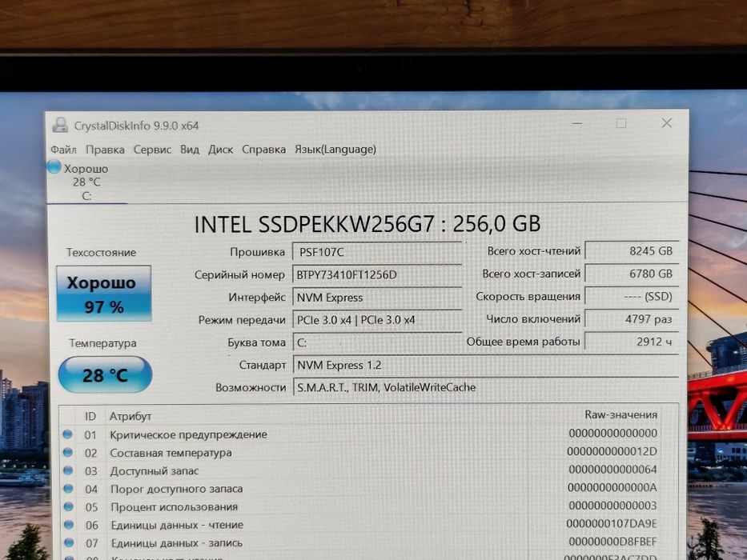
Task: Click the interface field NVM Express
Action: coord(377,298)
